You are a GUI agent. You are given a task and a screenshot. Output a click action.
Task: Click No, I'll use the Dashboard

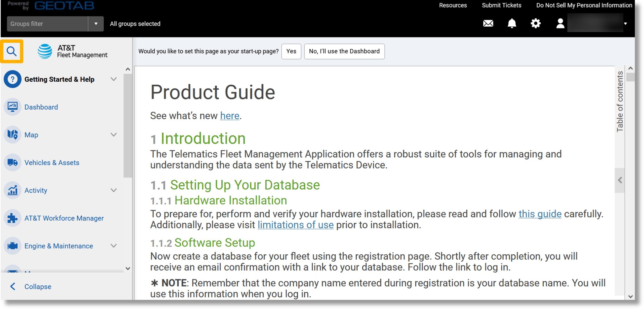pos(344,51)
